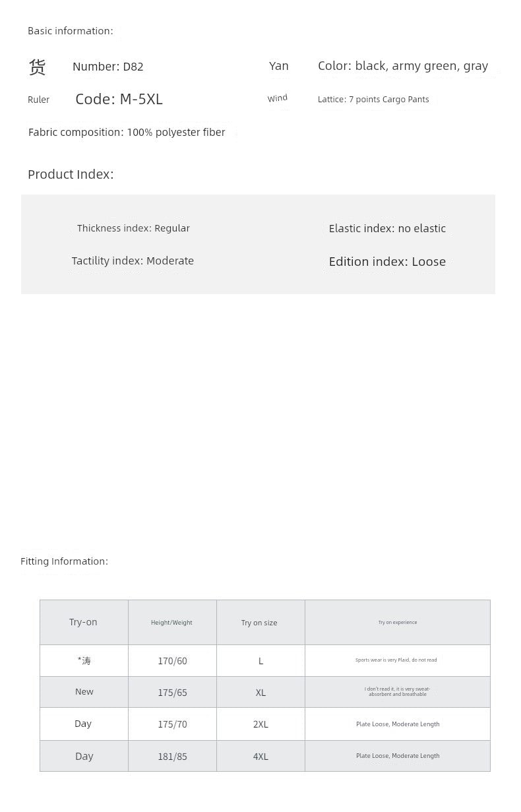This screenshot has height=812, width=521.
Task: Click the Fabric composition polyester line
Action: click(x=127, y=133)
